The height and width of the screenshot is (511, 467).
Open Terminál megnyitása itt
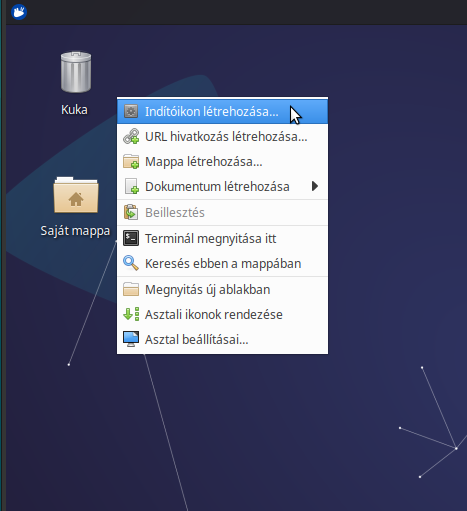pyautogui.click(x=222, y=238)
